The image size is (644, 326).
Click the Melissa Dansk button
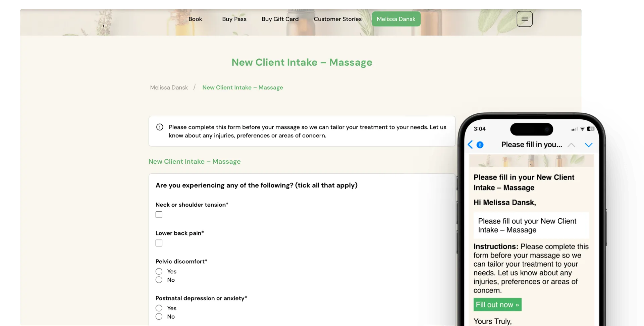click(396, 19)
